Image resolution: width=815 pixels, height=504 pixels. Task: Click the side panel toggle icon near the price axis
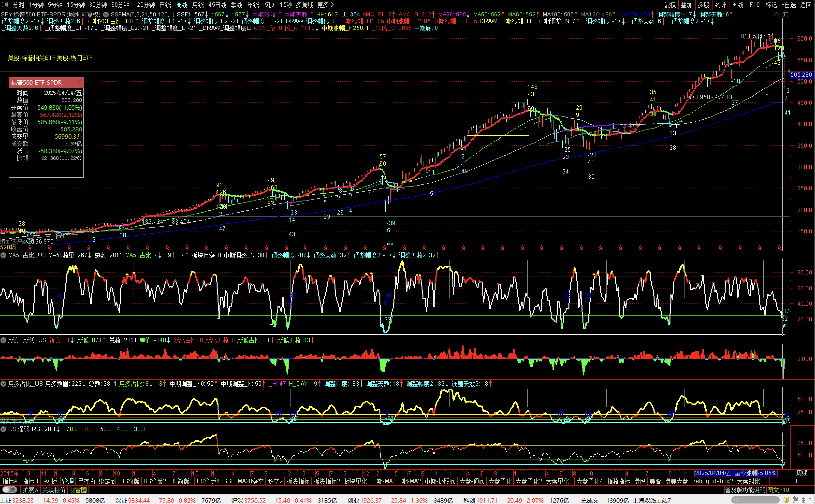(785, 15)
